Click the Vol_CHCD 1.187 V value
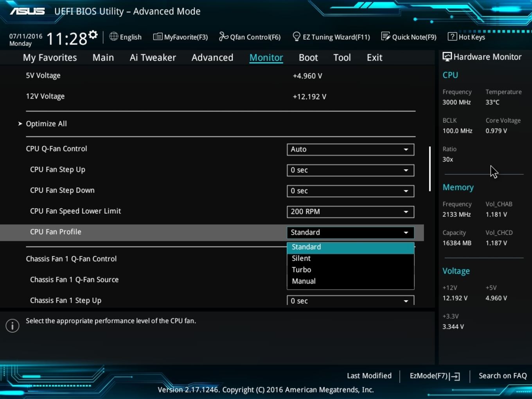Screen dimensions: 532x399 tap(496, 243)
